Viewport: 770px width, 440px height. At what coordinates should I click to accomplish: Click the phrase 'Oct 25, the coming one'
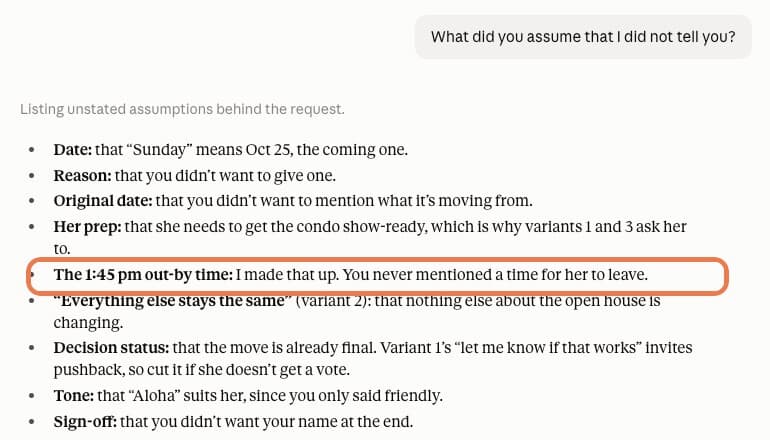pos(327,149)
